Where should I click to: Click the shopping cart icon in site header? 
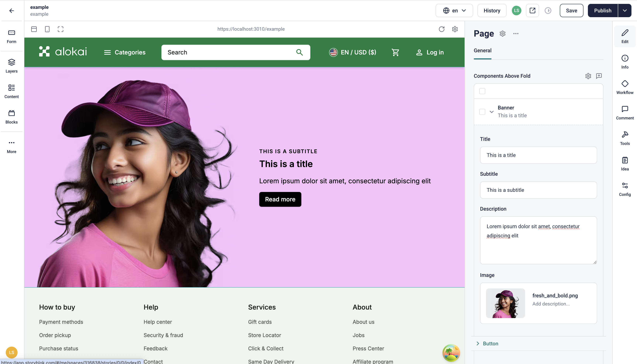point(395,52)
